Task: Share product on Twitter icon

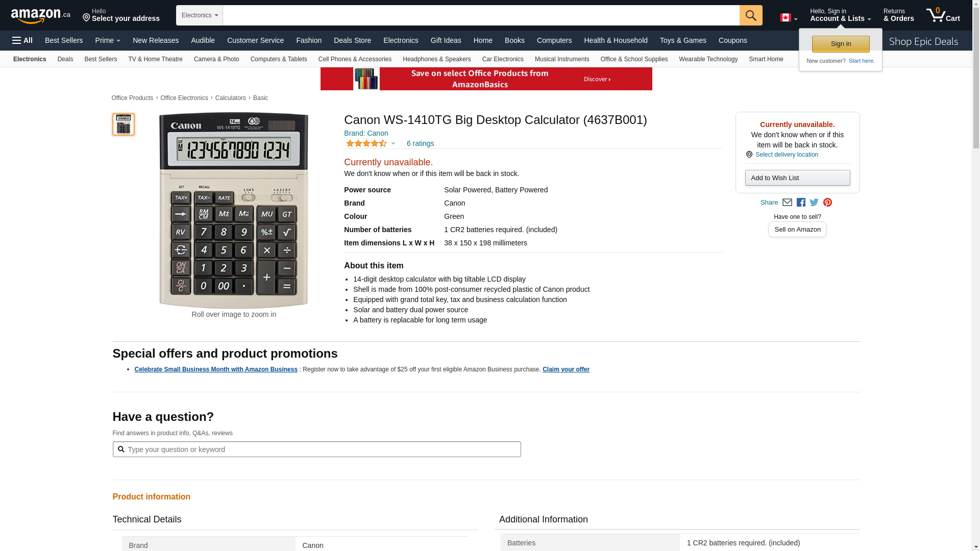Action: (814, 203)
